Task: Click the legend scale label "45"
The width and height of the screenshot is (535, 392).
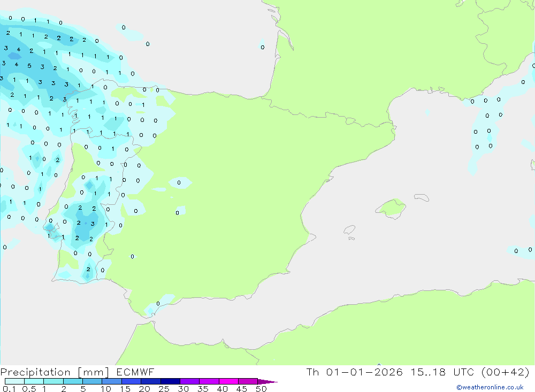Action: [x=242, y=389]
